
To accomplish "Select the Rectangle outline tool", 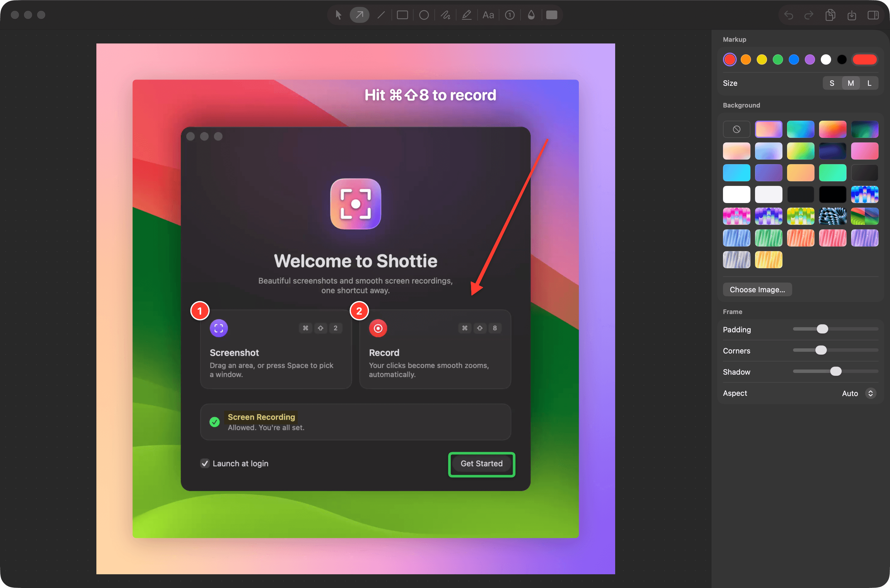I will [402, 15].
